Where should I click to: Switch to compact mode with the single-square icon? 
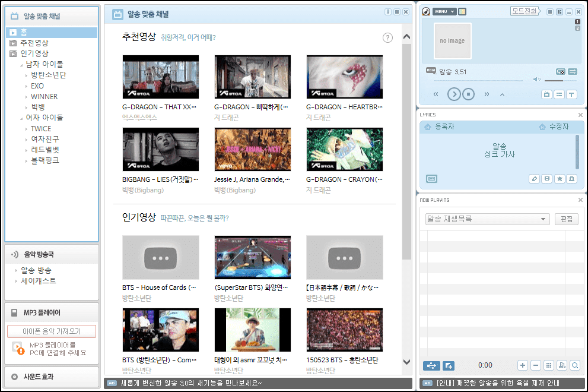point(550,12)
